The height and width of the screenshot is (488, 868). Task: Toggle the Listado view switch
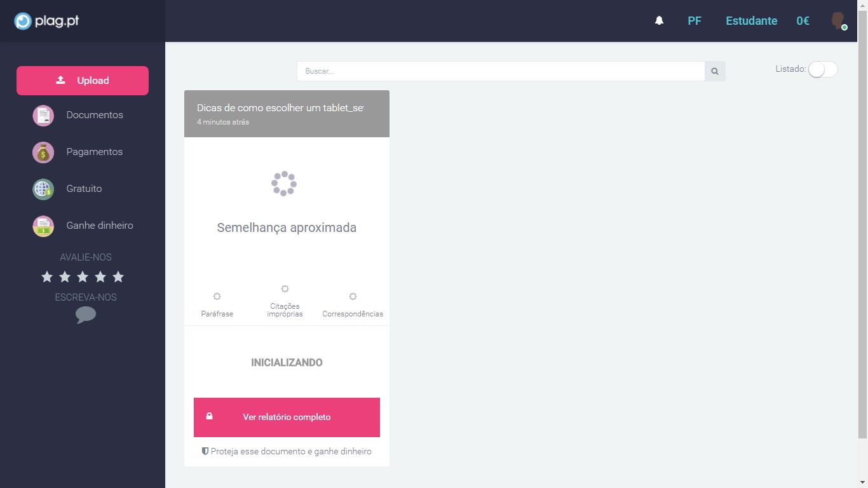(822, 69)
